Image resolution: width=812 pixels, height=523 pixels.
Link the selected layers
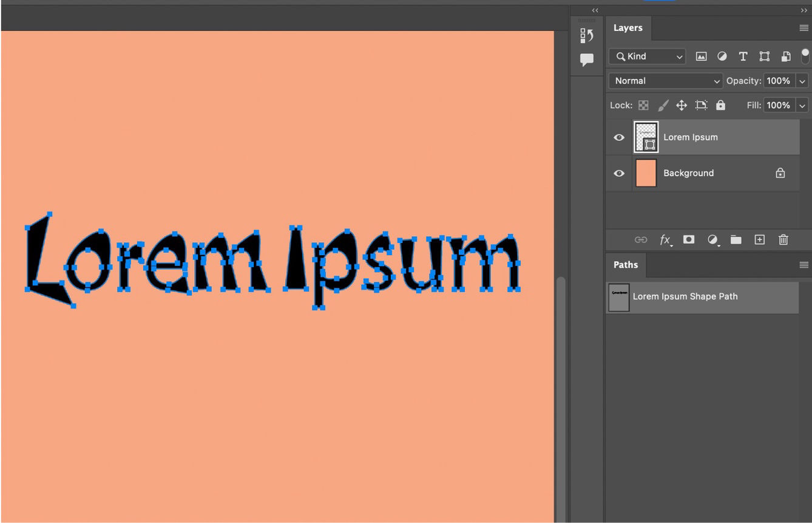tap(641, 239)
